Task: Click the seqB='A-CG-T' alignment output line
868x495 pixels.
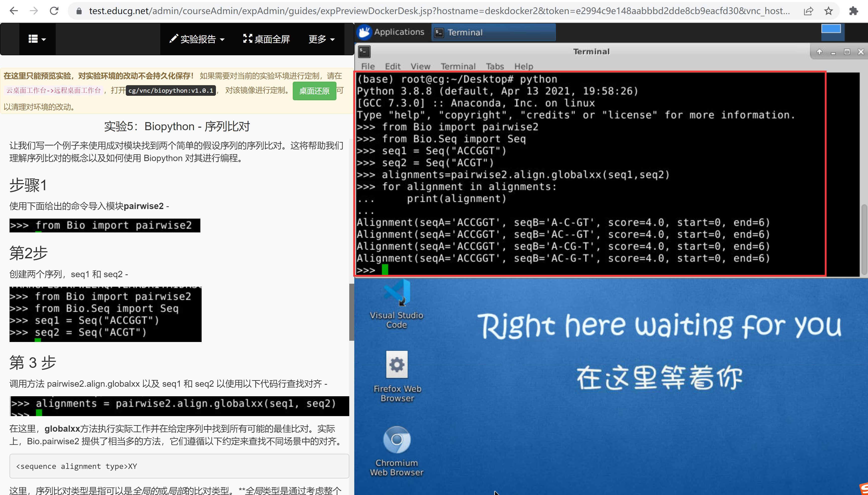Action: click(563, 246)
